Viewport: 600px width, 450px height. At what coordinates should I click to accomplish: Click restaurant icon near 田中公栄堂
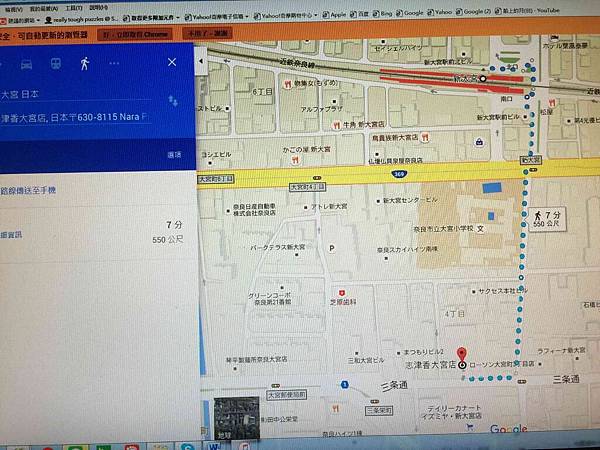click(336, 409)
